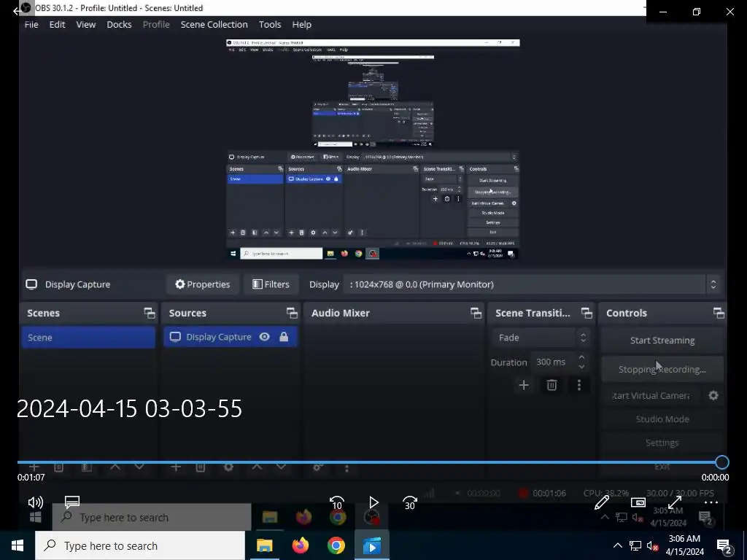Click the recorded nested OBS preview

[373, 149]
